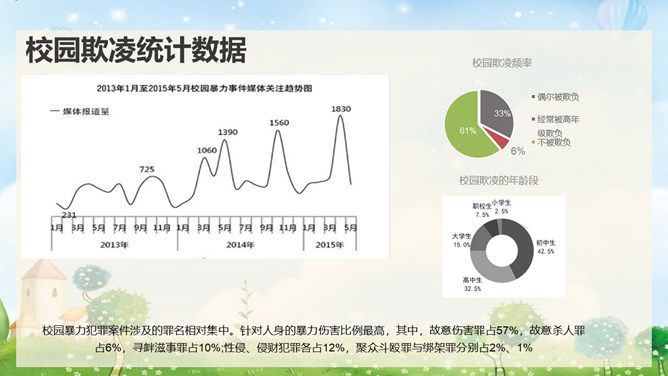Select the 1390 peak label
This screenshot has width=668, height=376.
coord(228,132)
